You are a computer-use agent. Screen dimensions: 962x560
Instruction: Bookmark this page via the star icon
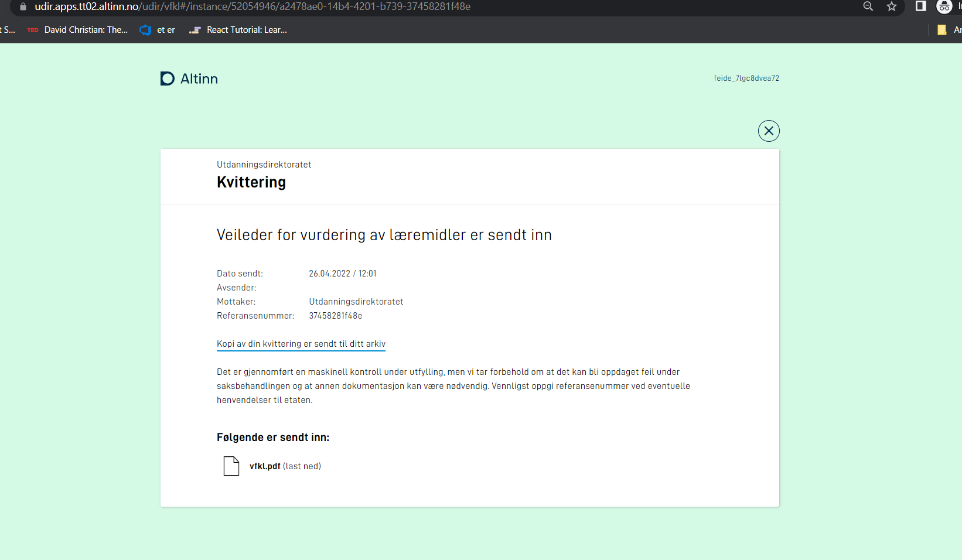coord(892,8)
